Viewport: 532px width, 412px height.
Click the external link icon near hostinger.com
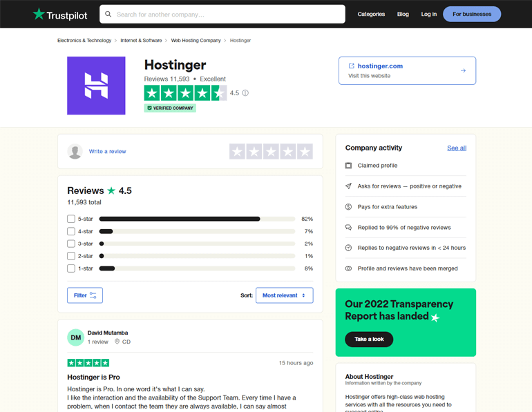coord(352,66)
